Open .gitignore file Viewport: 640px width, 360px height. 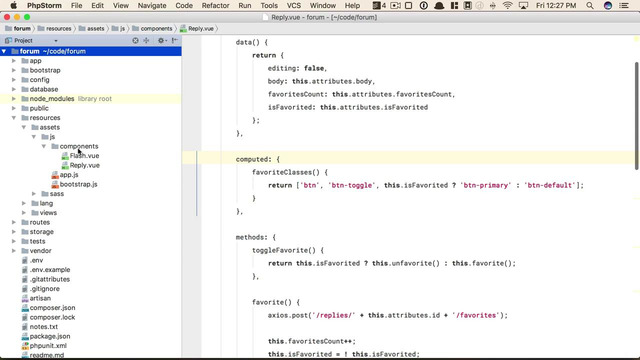coord(40,289)
